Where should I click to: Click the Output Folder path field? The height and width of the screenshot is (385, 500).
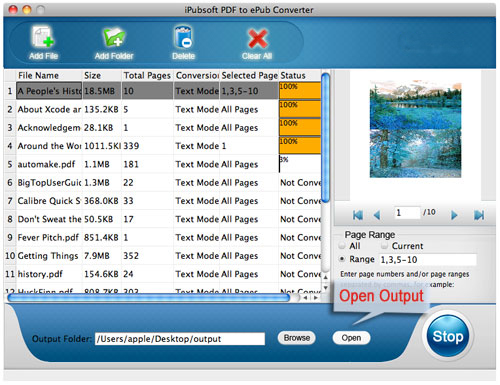click(180, 339)
